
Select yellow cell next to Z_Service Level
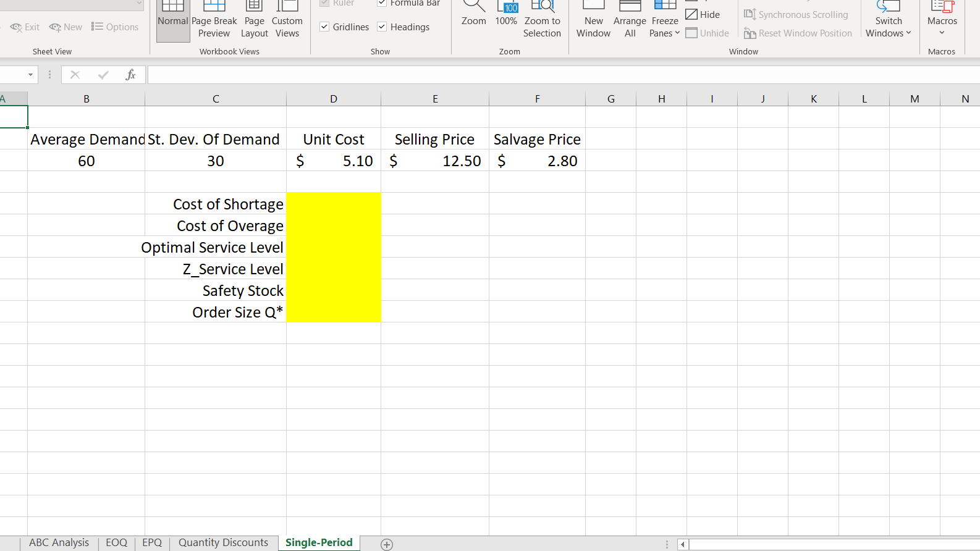[334, 268]
